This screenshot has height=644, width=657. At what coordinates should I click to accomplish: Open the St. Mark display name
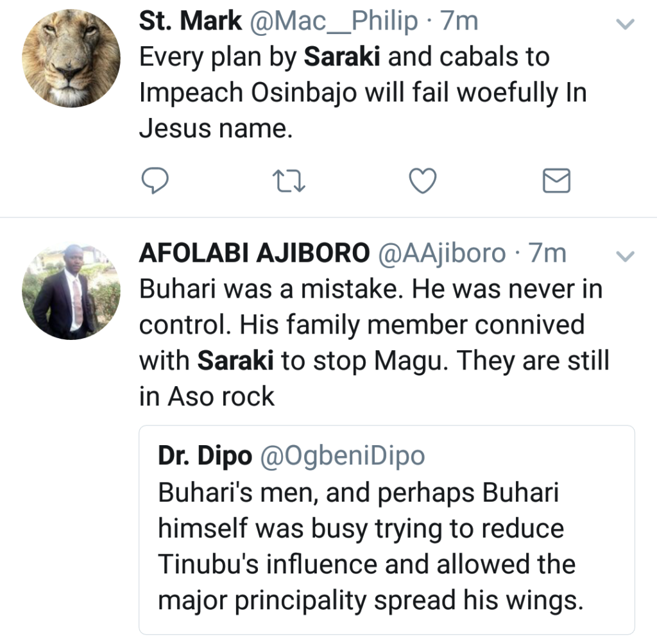pyautogui.click(x=190, y=22)
